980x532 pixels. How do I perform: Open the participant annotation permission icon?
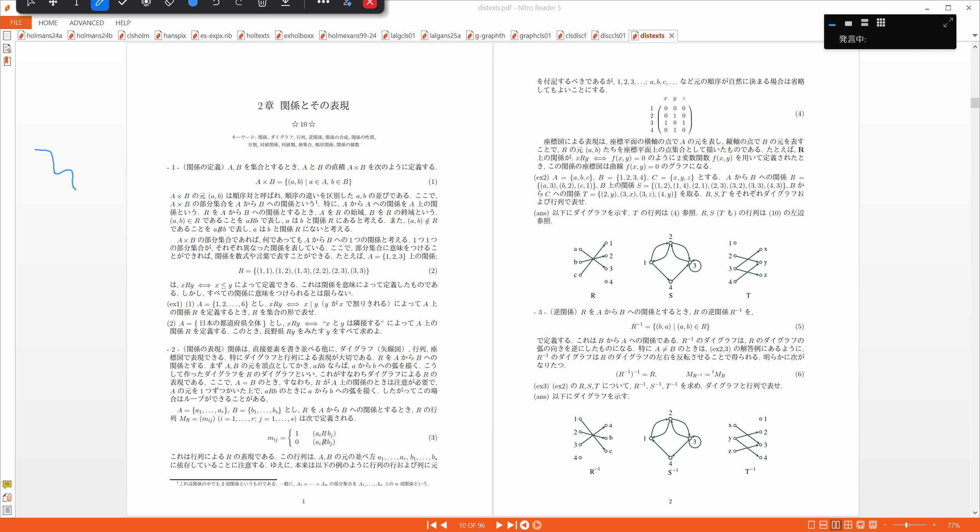[x=347, y=3]
